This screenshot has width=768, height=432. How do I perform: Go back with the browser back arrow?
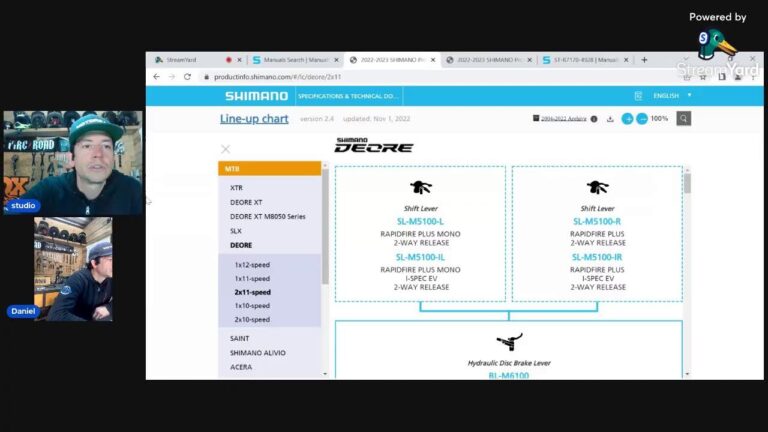tap(156, 76)
